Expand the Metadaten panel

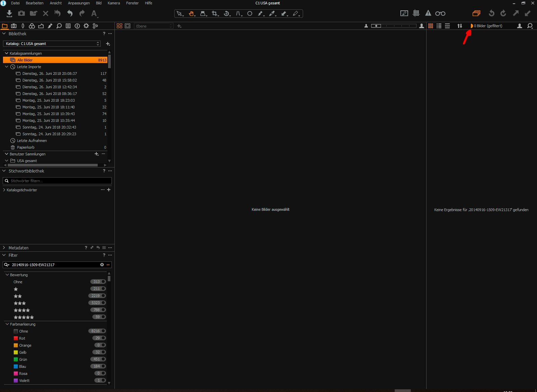[4, 248]
